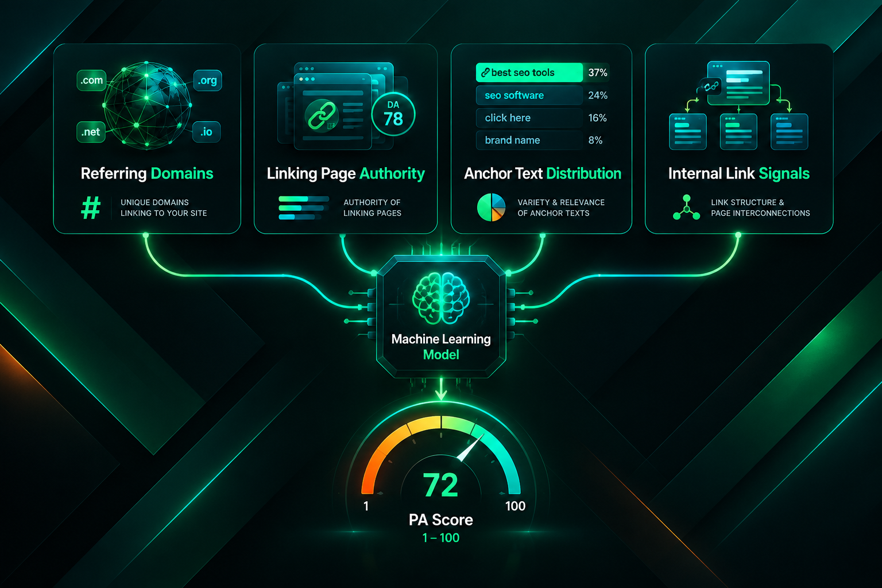
Task: Click the stacked bars icon beside Authority of Linking Pages
Action: click(303, 208)
